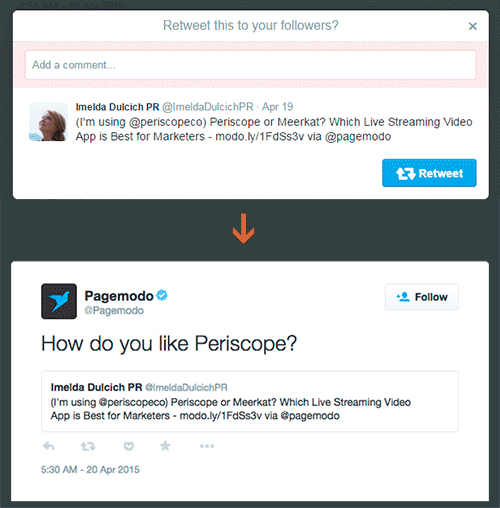
Task: Open Imelda Dulcich PR's avatar photo
Action: [48, 122]
